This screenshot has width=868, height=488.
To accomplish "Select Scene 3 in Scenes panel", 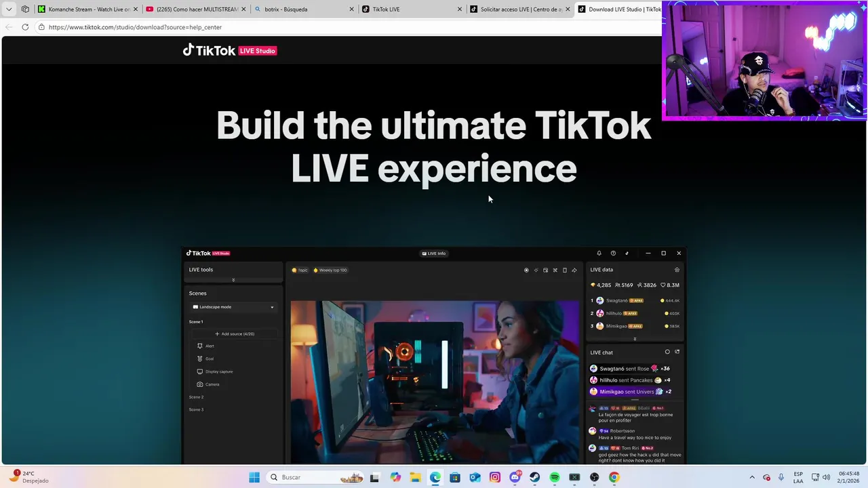I will [196, 409].
